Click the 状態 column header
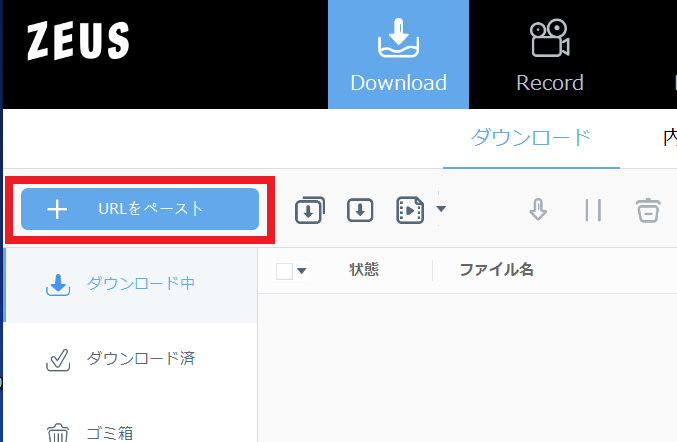 [364, 270]
